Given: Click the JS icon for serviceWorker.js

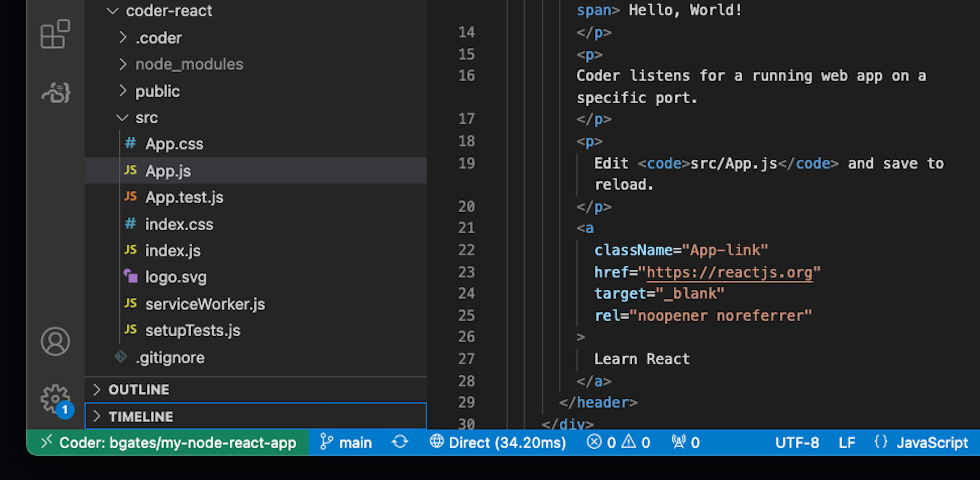Looking at the screenshot, I should [130, 303].
